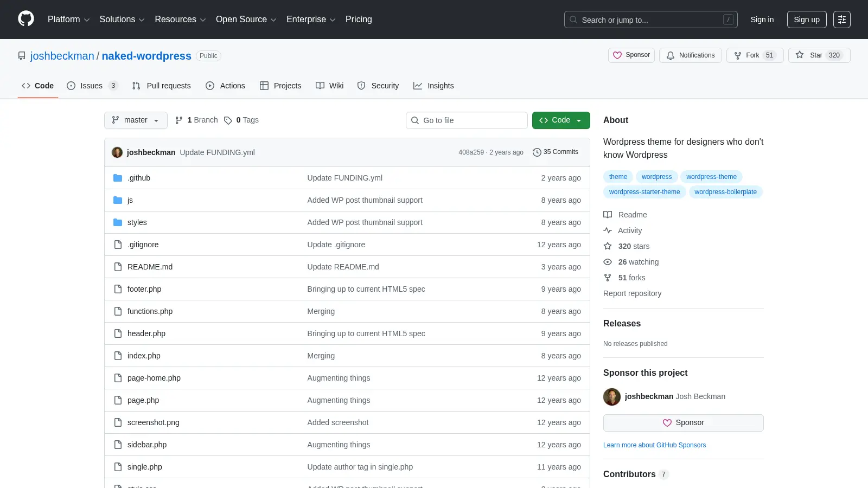
Task: Switch to the Security tab
Action: pos(378,86)
